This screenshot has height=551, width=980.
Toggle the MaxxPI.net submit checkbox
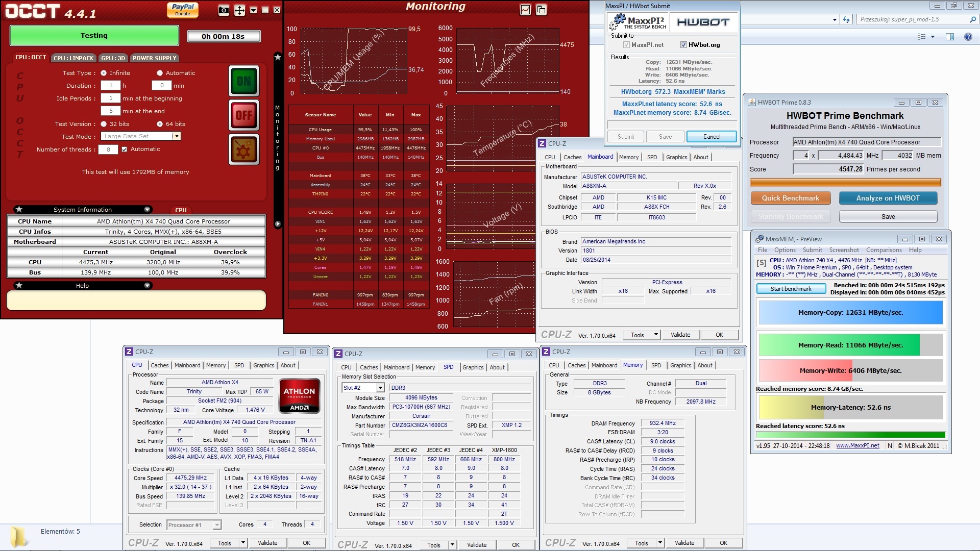point(626,45)
